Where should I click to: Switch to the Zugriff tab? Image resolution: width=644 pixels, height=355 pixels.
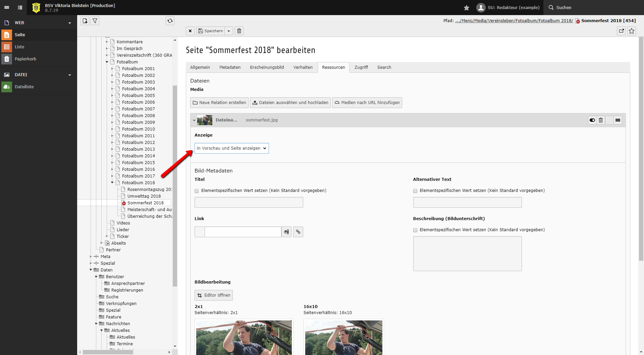tap(361, 67)
